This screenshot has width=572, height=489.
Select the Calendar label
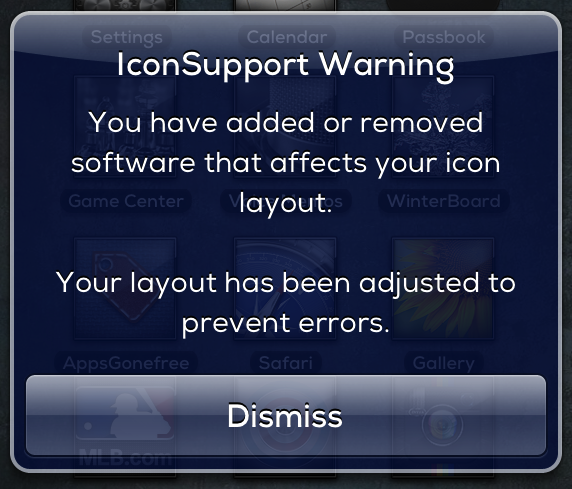(x=287, y=37)
